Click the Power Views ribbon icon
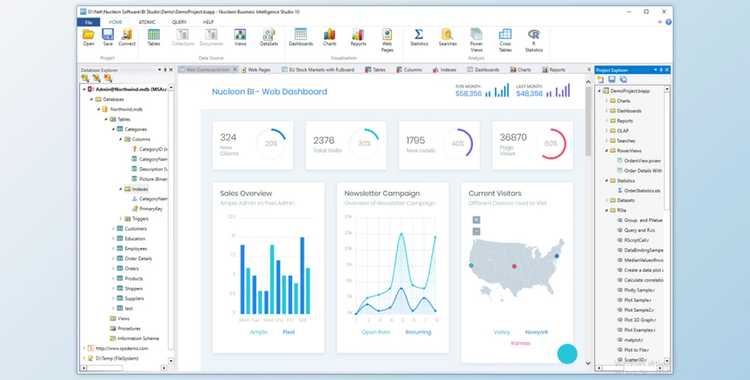750x380 pixels. coord(476,41)
